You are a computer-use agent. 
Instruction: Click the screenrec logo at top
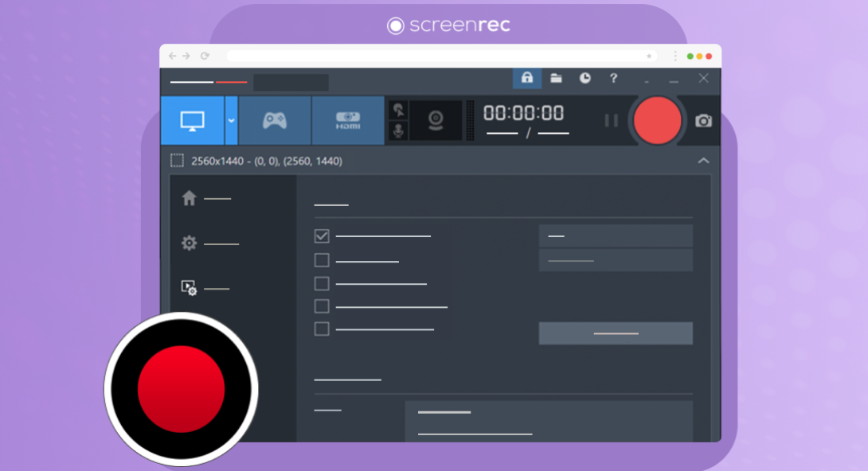pos(448,25)
